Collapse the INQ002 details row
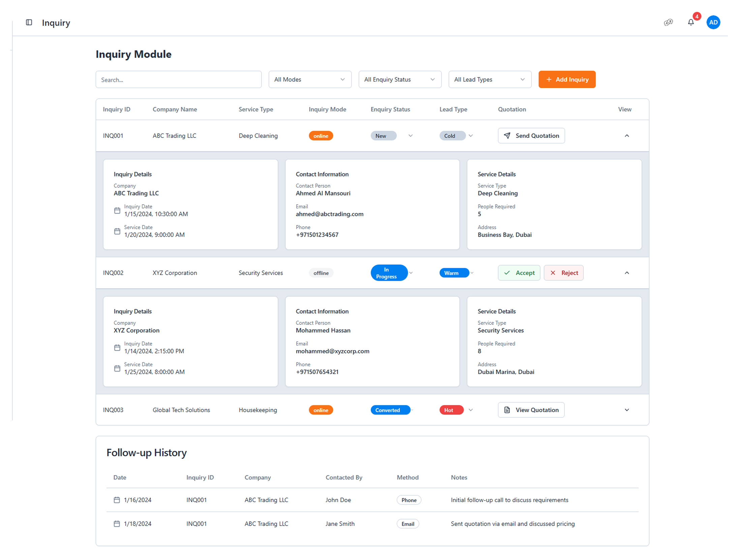This screenshot has height=560, width=738. [x=626, y=273]
